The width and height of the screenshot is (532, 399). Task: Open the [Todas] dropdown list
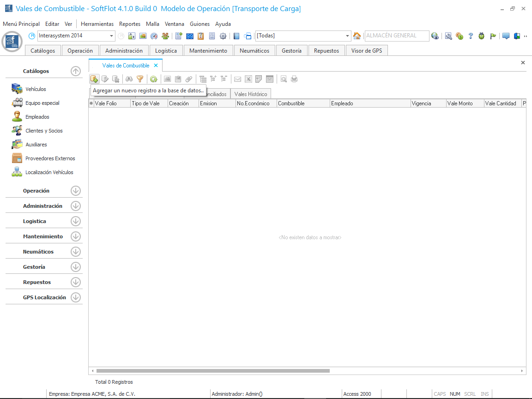pos(348,36)
